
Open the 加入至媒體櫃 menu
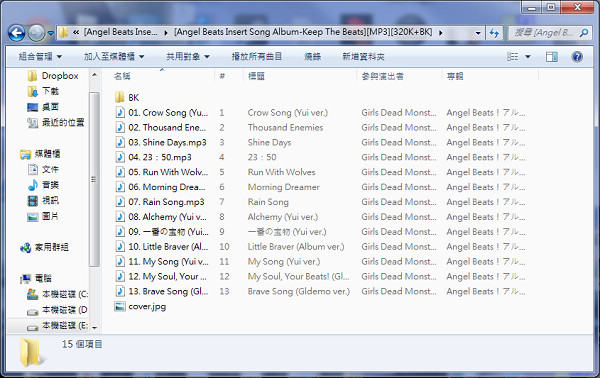pyautogui.click(x=114, y=57)
